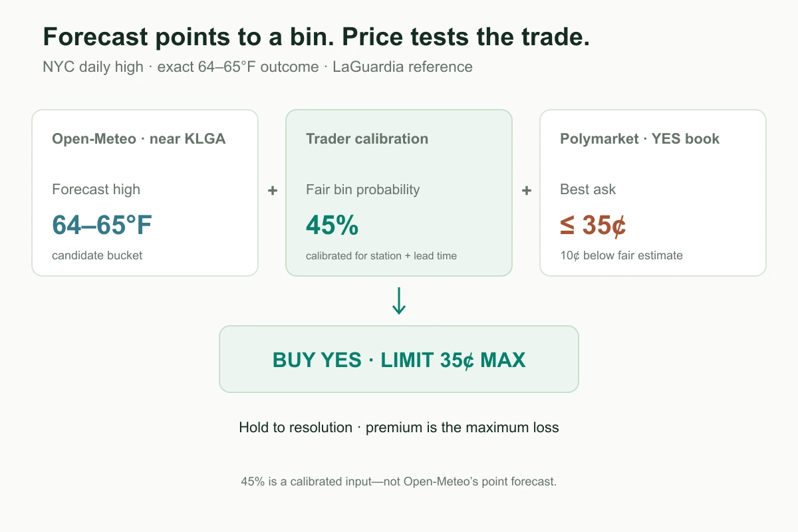Click the 64–65°F forecast high value
Screen dimensions: 798x532
pos(102,226)
